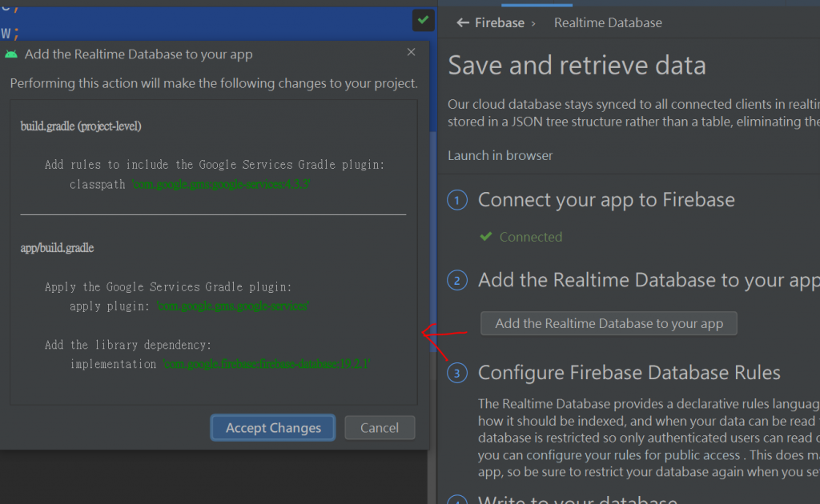The height and width of the screenshot is (504, 820).
Task: Click the firebase-database:19.2.1 dependency string
Action: (267, 364)
